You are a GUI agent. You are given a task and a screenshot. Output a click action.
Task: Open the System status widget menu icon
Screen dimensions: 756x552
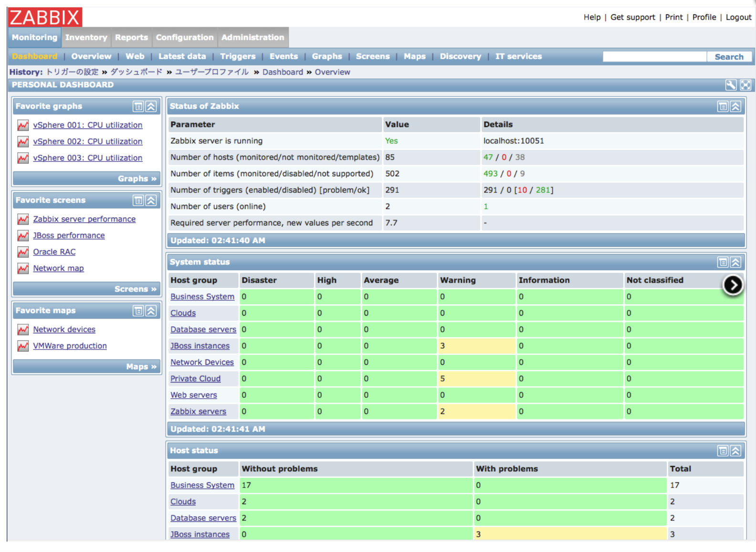(x=723, y=262)
